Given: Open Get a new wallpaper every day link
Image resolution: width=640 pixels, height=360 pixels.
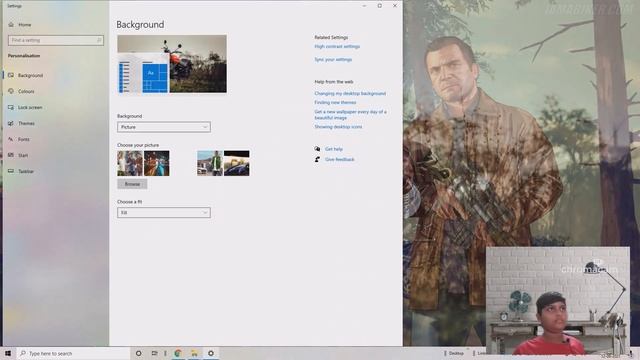Looking at the screenshot, I should click(x=350, y=115).
